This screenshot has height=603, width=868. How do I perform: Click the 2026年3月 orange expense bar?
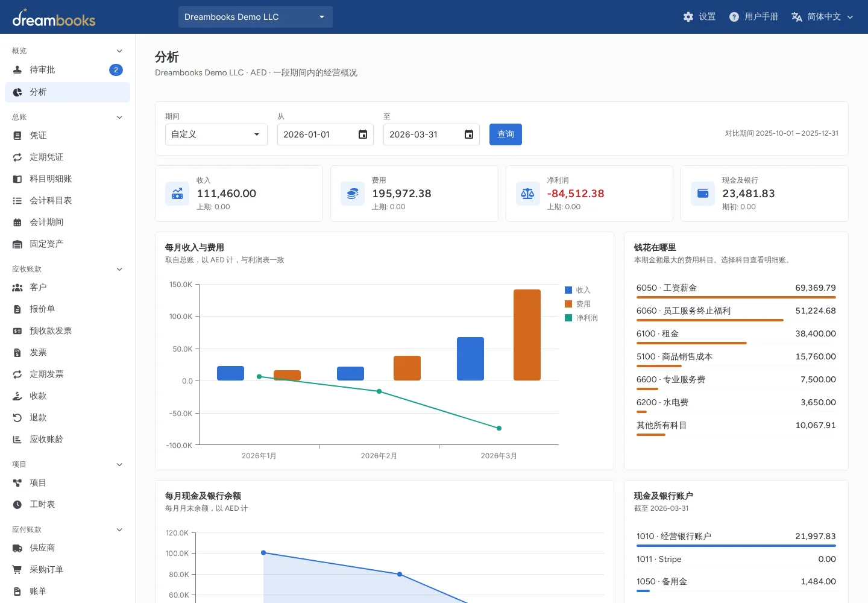pos(527,335)
